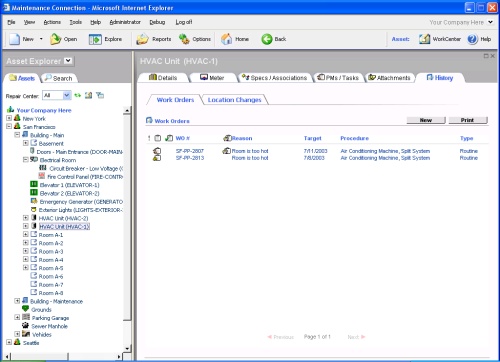Click the Print button
500x362 pixels.
[467, 120]
